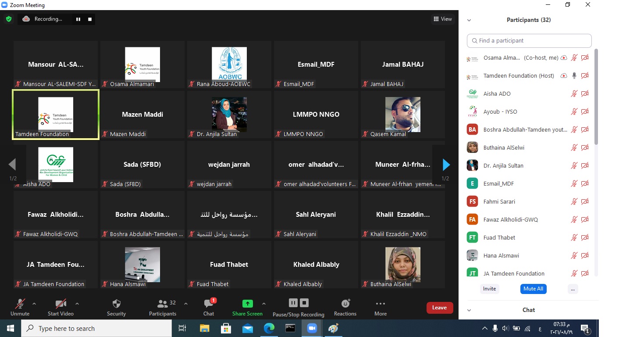The image size is (644, 337).
Task: Click Qasem Kamal's video tile
Action: tap(403, 115)
